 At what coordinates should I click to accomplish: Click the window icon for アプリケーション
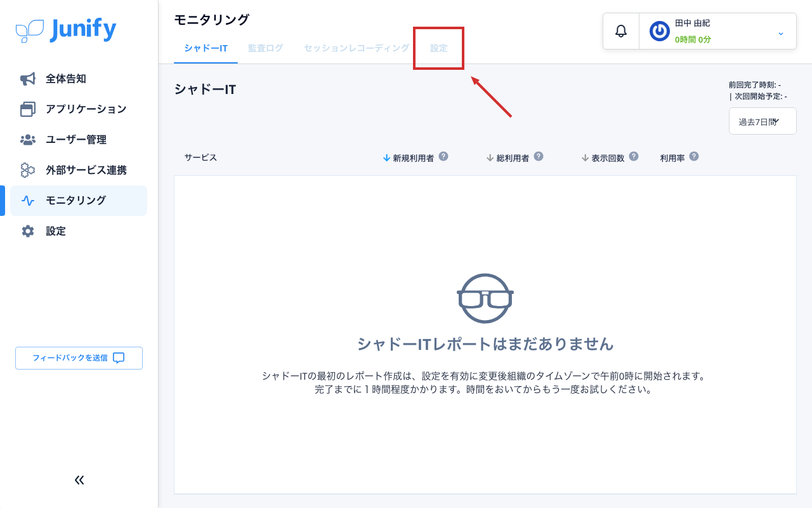[x=28, y=109]
